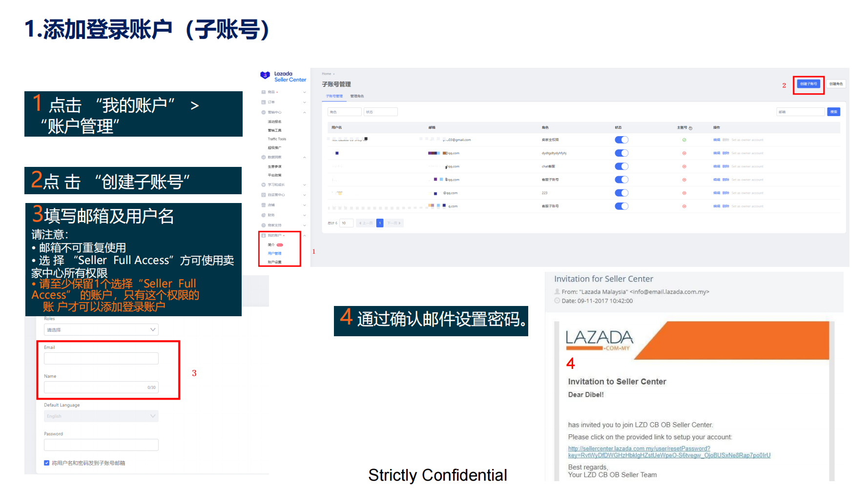
Task: Check the 将用户名和密码发到子账号邮箱 checkbox
Action: tap(46, 463)
